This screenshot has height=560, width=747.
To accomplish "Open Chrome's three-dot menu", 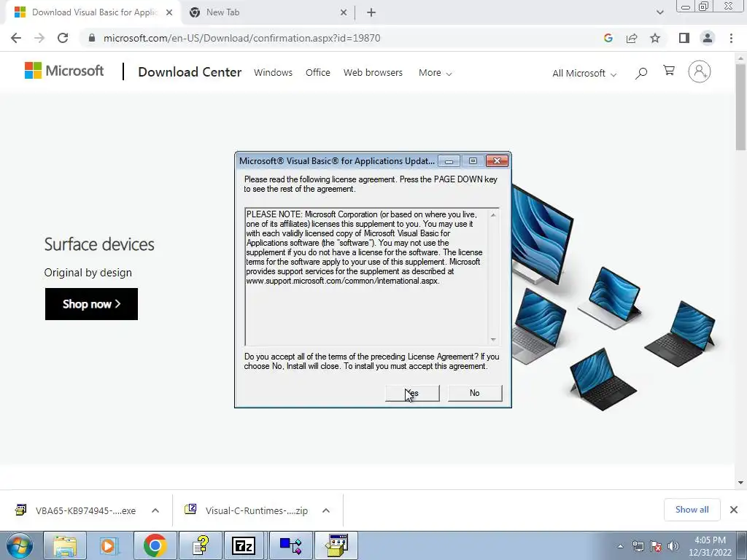I will (x=731, y=38).
